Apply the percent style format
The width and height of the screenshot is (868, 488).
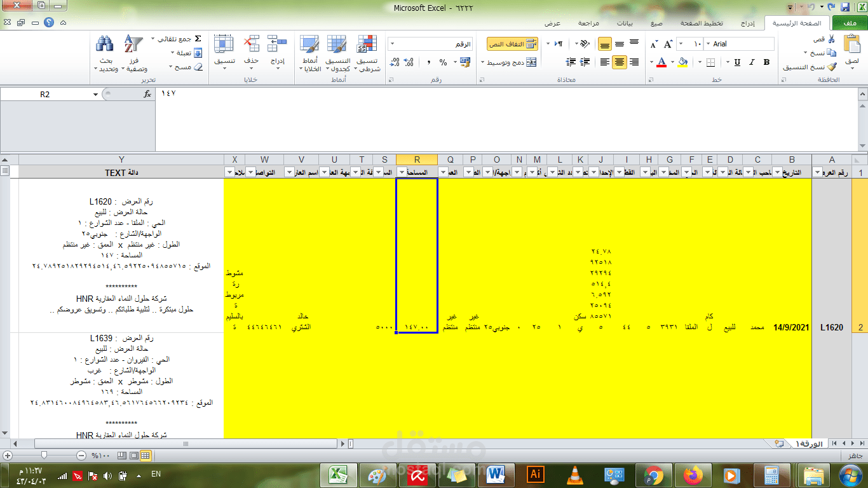coord(444,62)
